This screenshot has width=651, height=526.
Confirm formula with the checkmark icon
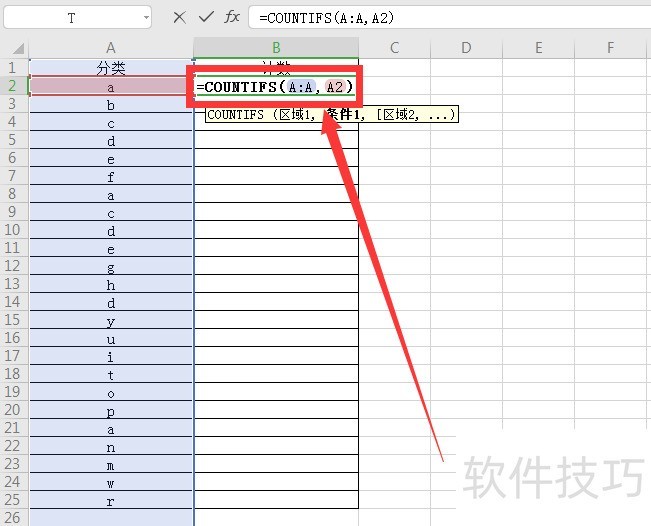(206, 17)
